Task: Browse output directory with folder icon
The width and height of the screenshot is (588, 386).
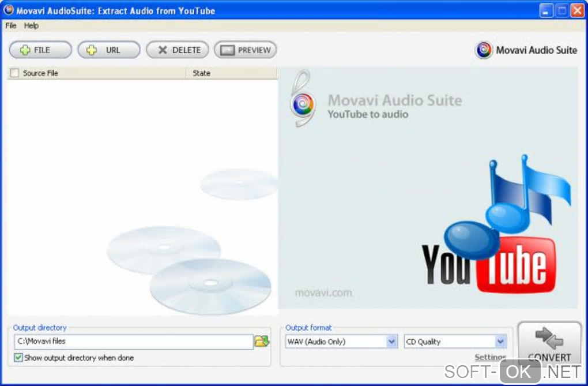Action: 262,342
